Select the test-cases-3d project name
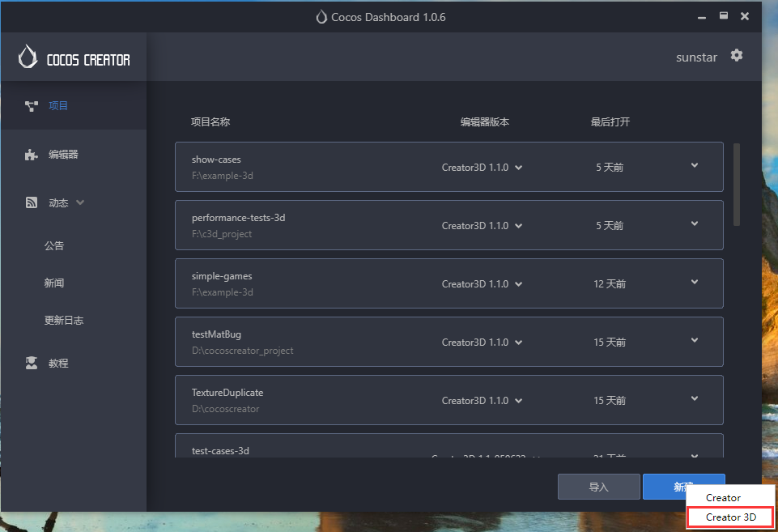 [220, 450]
